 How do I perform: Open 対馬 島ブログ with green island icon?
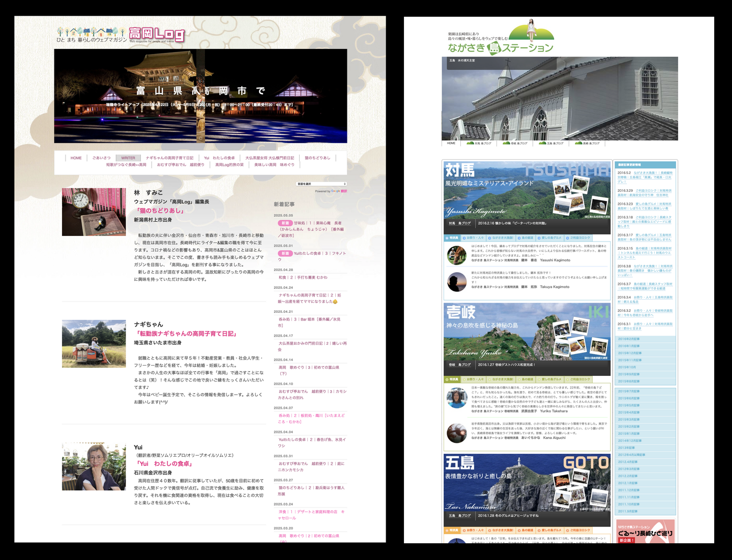[x=479, y=143]
